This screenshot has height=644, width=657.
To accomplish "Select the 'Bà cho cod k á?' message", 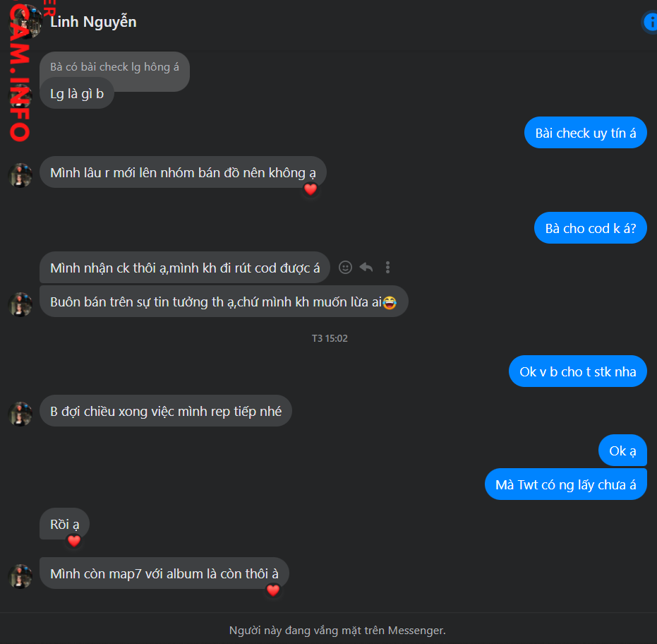I will pyautogui.click(x=591, y=228).
